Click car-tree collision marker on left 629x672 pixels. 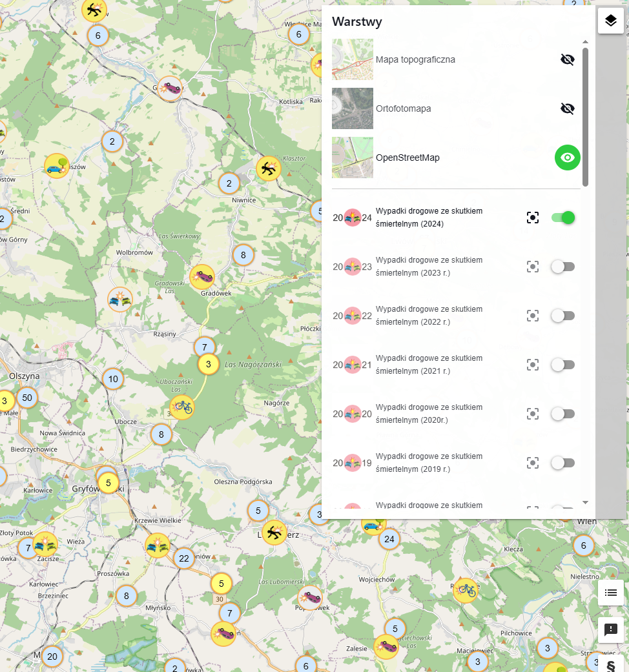(57, 167)
